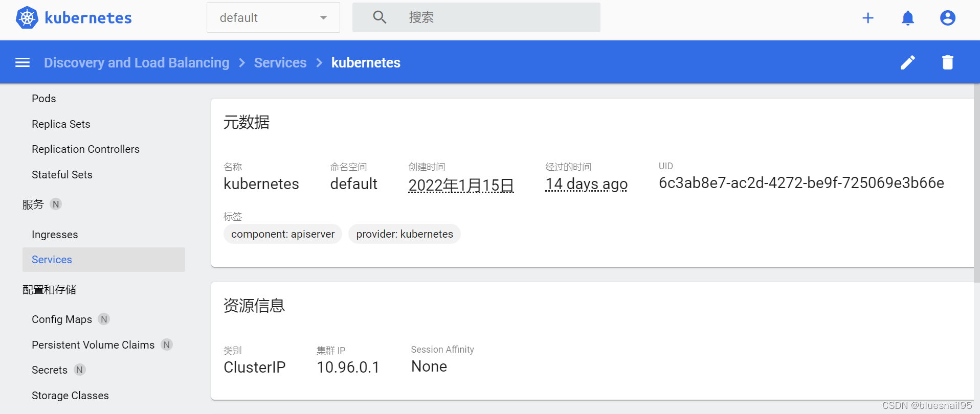Click the N badge beside 服务
Viewport: 980px width, 414px height.
56,204
